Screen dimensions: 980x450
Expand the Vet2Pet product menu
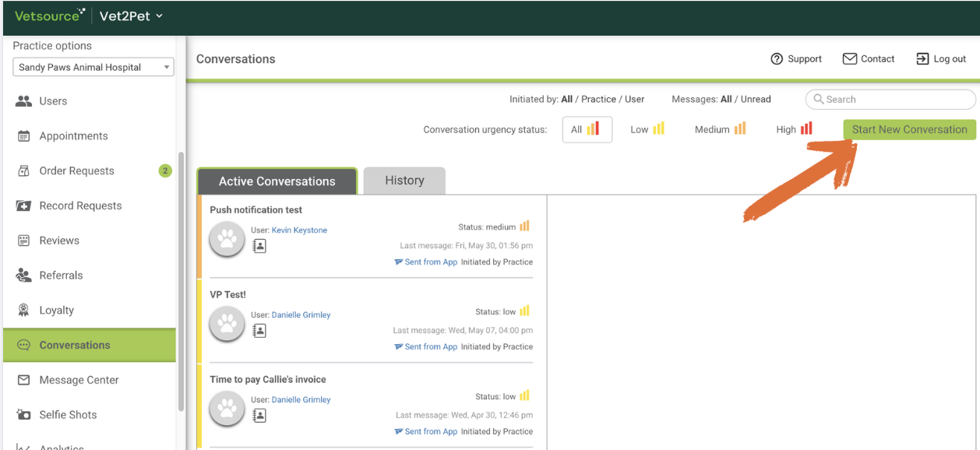tap(131, 16)
